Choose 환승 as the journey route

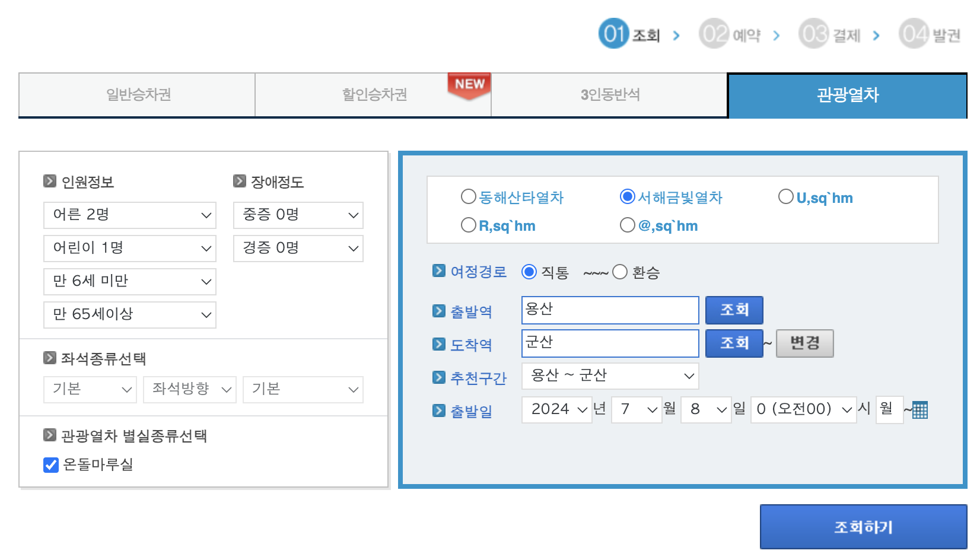click(621, 272)
